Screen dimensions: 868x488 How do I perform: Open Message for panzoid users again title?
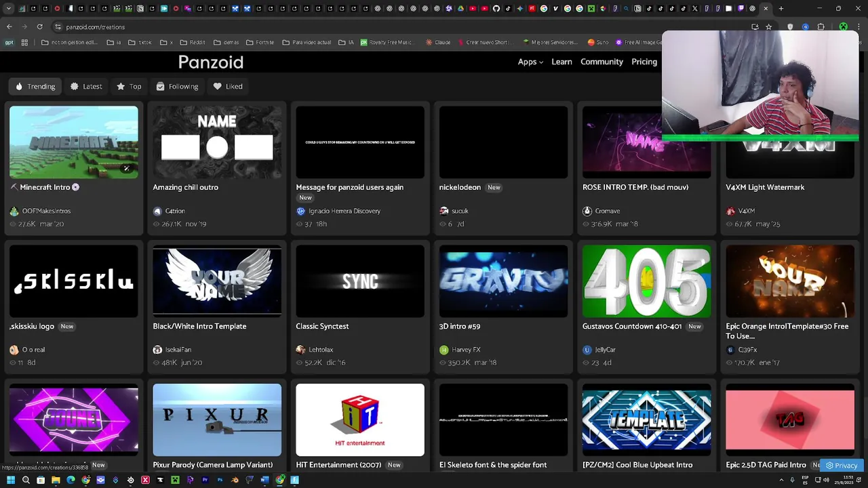(x=349, y=187)
